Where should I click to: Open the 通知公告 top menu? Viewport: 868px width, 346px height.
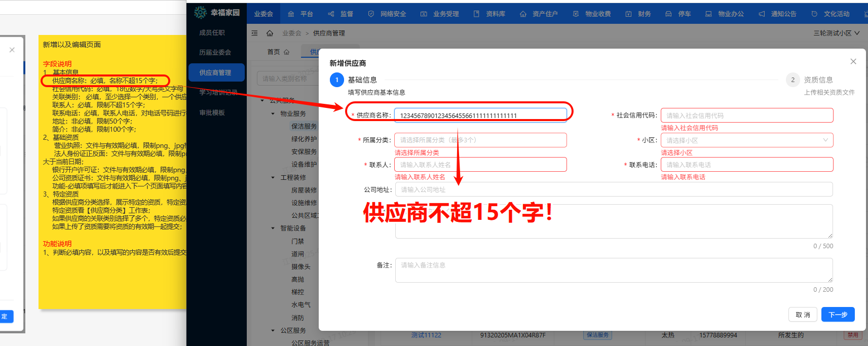[778, 14]
